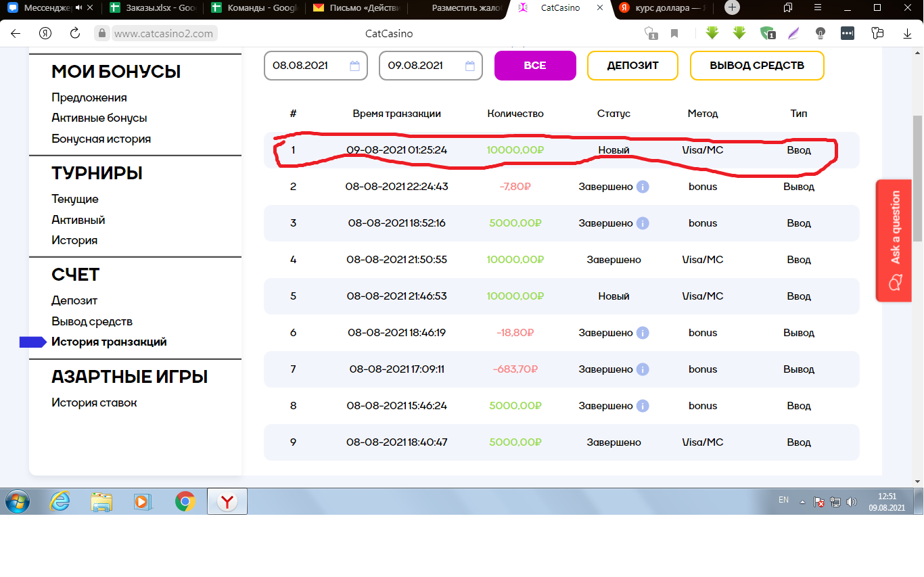
Task: Open История ставок link
Action: click(94, 402)
